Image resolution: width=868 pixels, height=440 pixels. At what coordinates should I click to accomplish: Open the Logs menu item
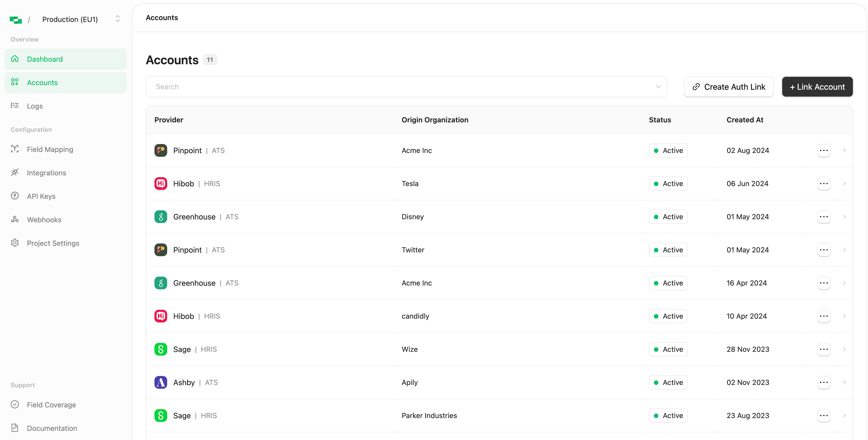click(x=35, y=106)
